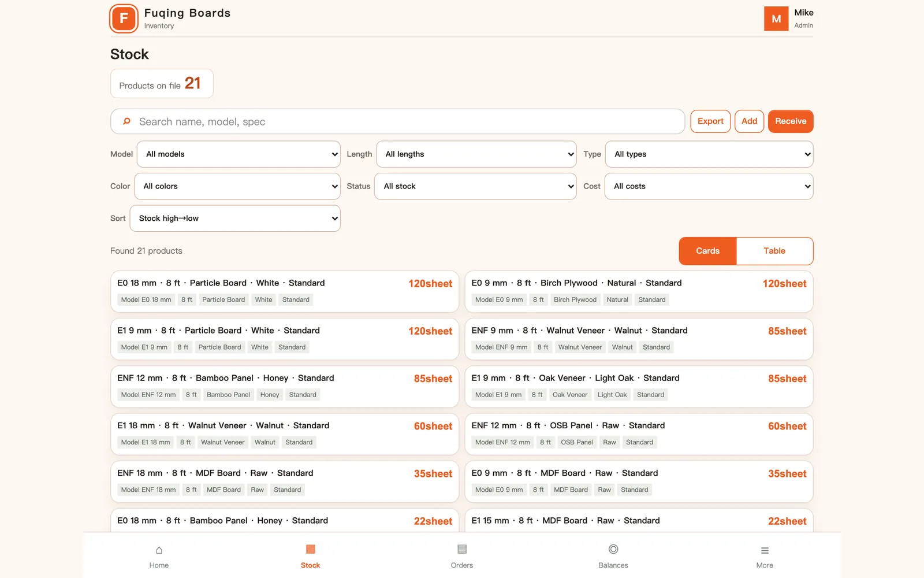Viewport: 924px width, 578px height.
Task: Click the OSB Panel tag
Action: pyautogui.click(x=576, y=442)
